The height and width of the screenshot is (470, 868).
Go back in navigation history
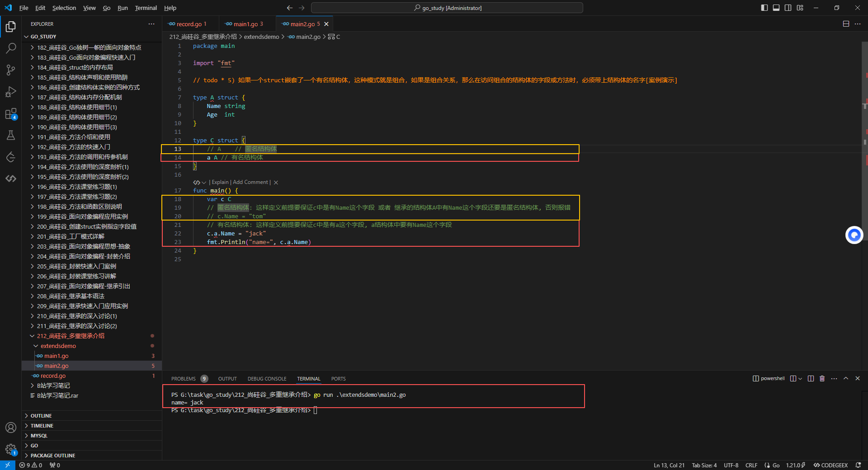[x=290, y=8]
